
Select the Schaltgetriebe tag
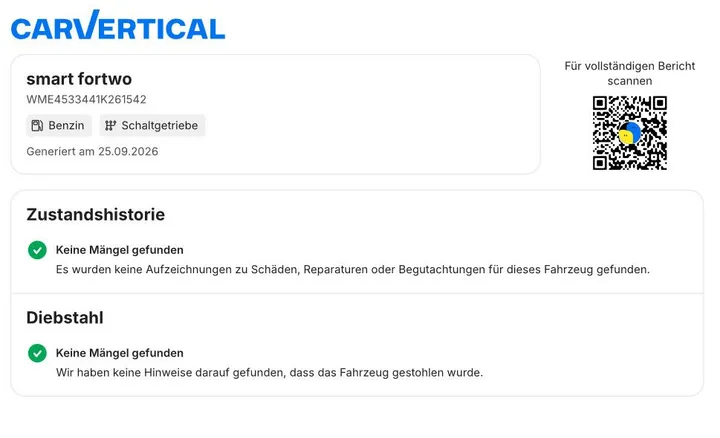(152, 125)
